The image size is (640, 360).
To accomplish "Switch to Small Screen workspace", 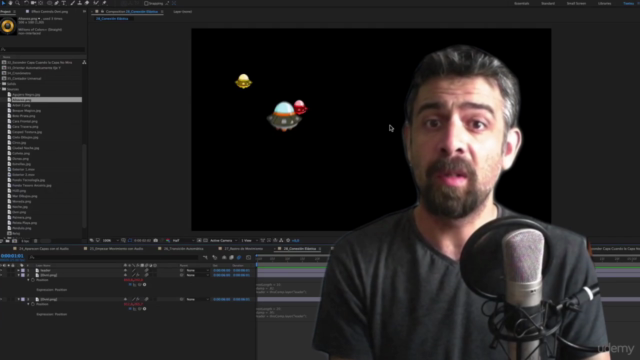I will click(576, 3).
